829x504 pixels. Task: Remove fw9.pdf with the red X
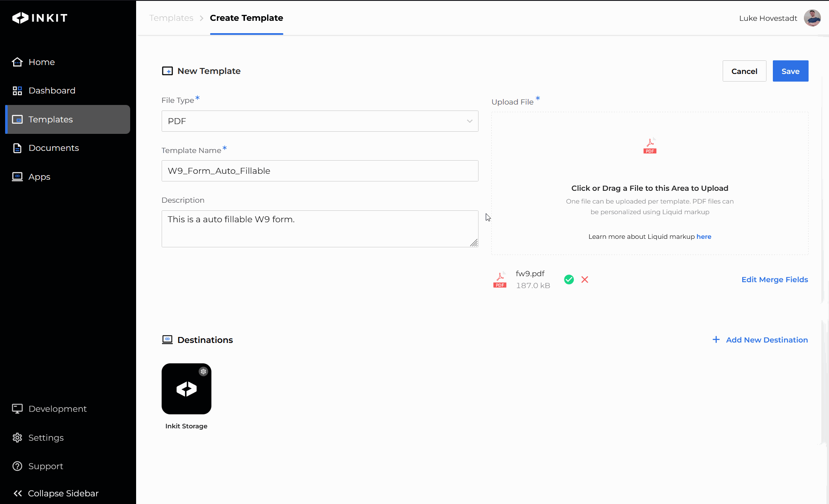(585, 280)
